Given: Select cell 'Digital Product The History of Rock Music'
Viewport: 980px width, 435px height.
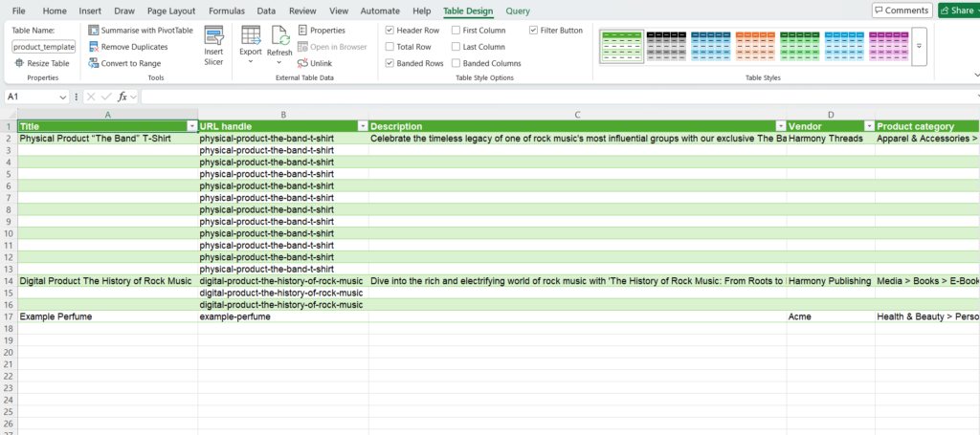Looking at the screenshot, I should pyautogui.click(x=107, y=281).
